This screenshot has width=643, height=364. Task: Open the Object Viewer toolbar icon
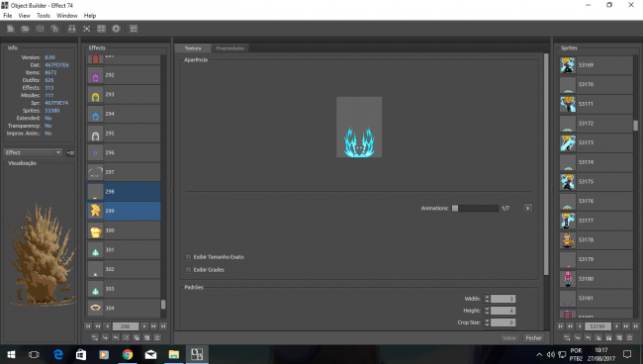[86, 29]
